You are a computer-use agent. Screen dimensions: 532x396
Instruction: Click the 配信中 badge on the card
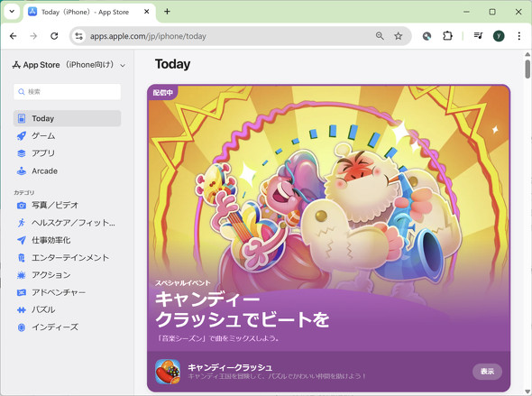(163, 93)
